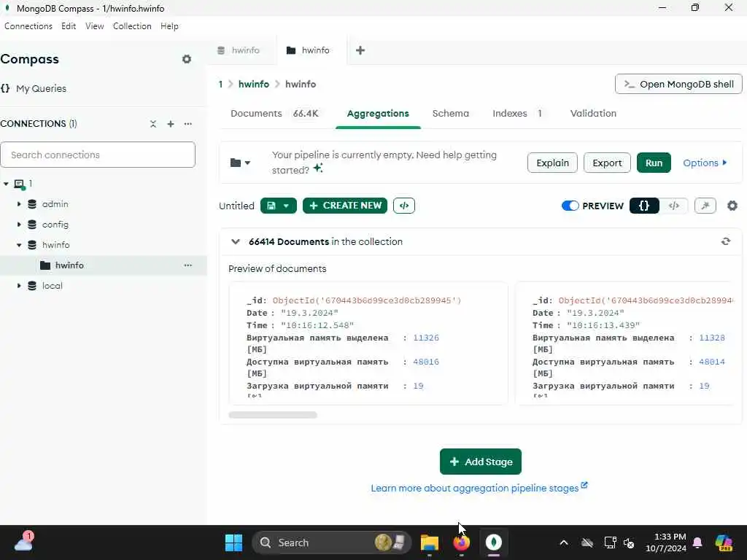Collapse all connections icon
Image resolution: width=747 pixels, height=560 pixels.
pyautogui.click(x=153, y=124)
